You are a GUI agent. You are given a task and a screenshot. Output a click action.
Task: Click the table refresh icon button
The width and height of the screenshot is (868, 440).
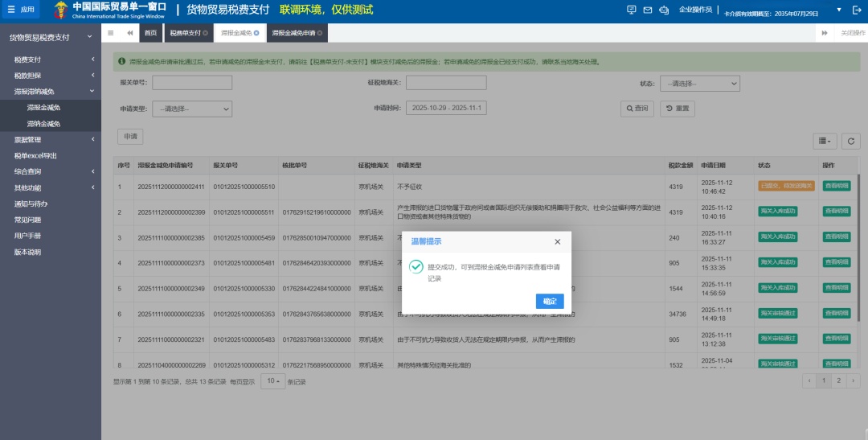(850, 141)
